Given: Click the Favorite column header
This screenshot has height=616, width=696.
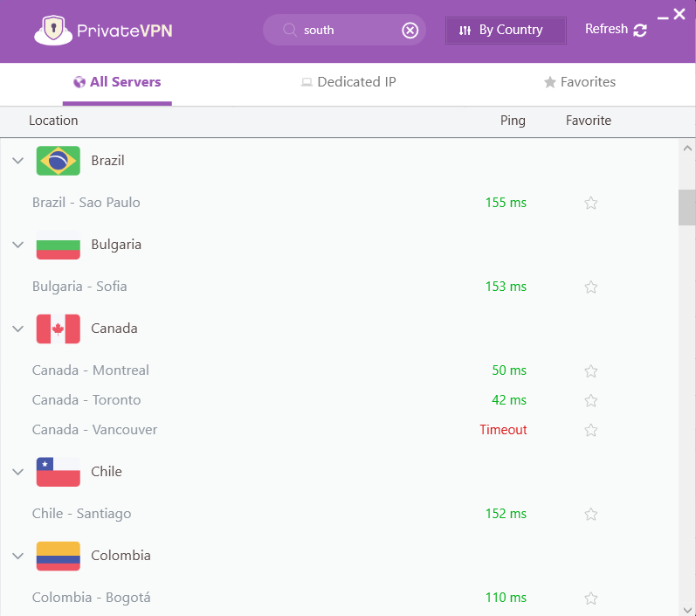Looking at the screenshot, I should click(588, 121).
